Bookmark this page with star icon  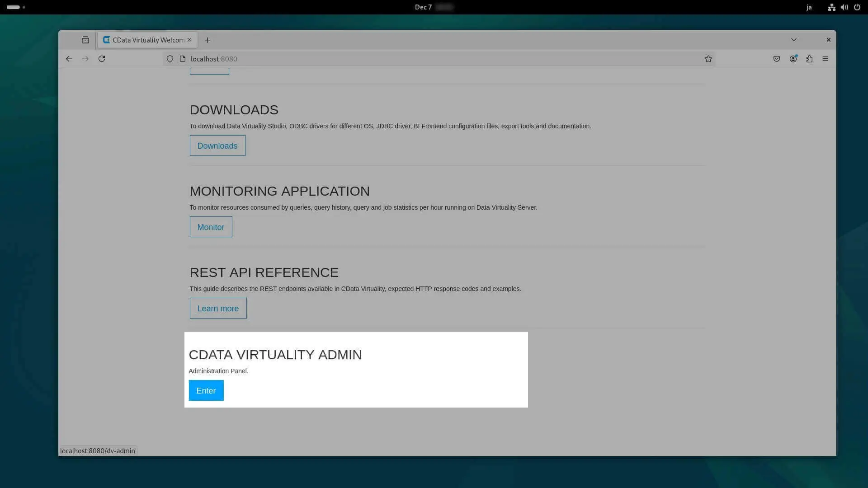pos(708,59)
